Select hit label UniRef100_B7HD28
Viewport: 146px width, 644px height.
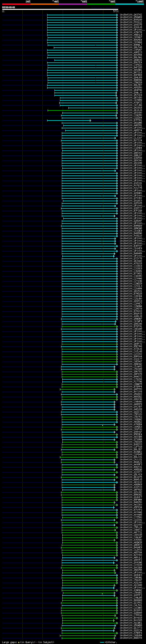pos(131,294)
